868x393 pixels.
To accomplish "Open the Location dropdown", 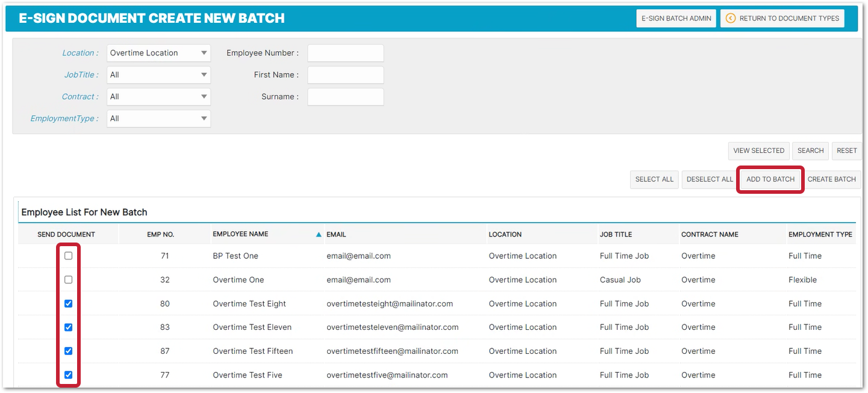I will tap(158, 53).
